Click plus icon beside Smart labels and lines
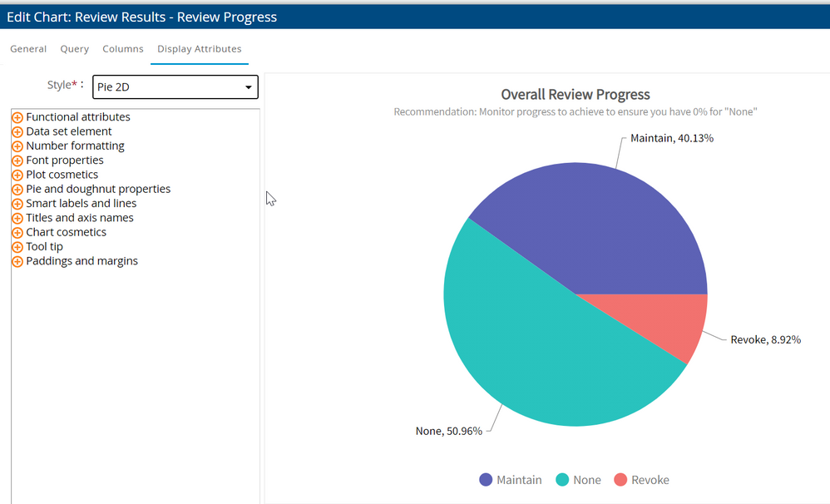 17,204
